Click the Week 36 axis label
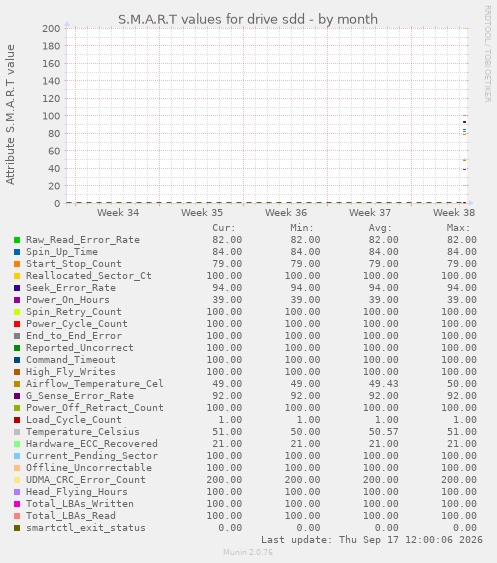This screenshot has width=497, height=563. (286, 213)
